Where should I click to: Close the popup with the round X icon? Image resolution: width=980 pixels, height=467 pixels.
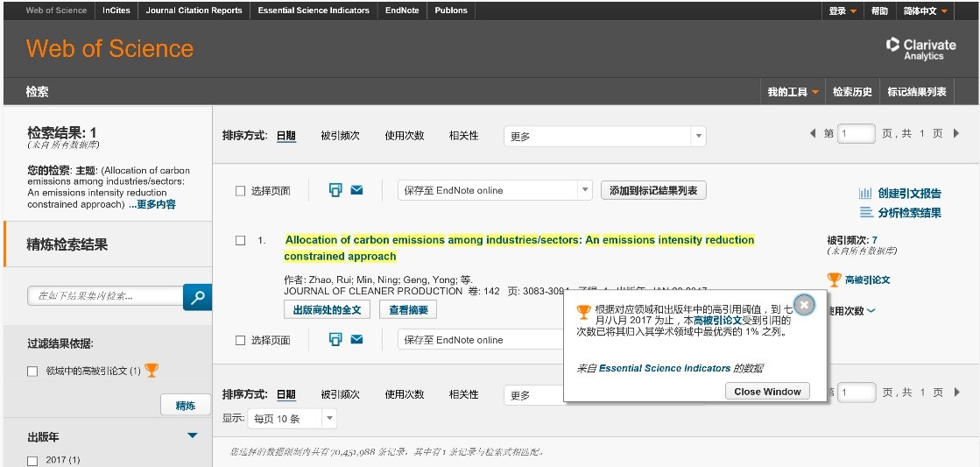805,305
